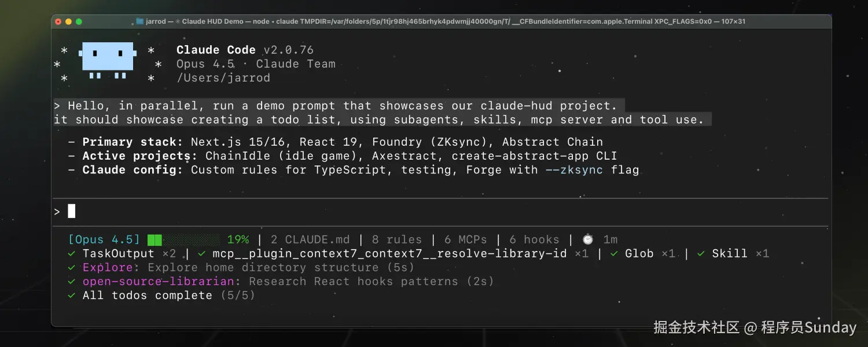Click the red close window button
Viewport: 868px width, 347px height.
58,21
